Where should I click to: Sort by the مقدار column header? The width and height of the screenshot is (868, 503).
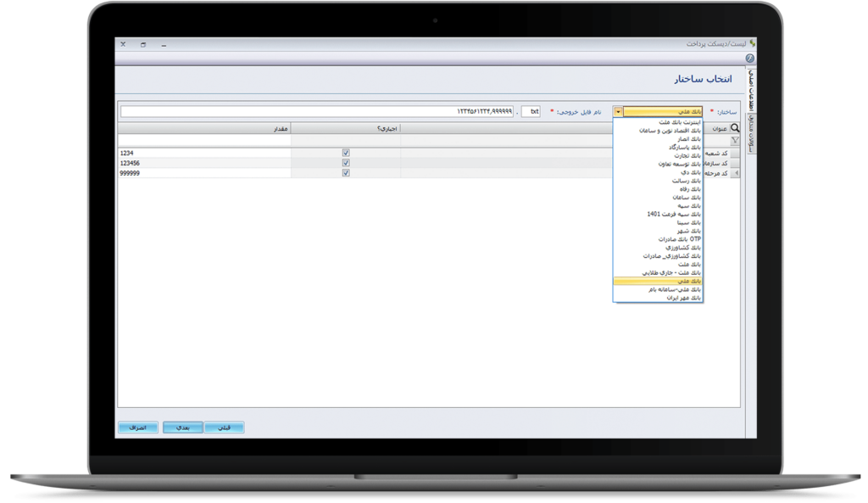coord(204,129)
